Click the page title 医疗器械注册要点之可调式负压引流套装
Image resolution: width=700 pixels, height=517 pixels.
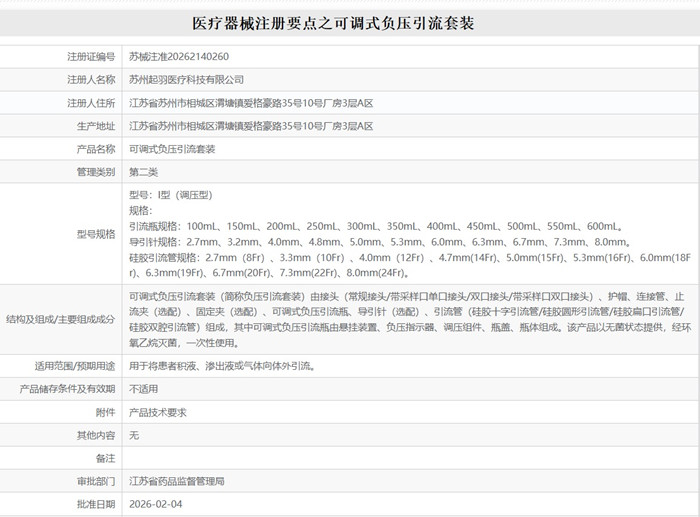333,23
